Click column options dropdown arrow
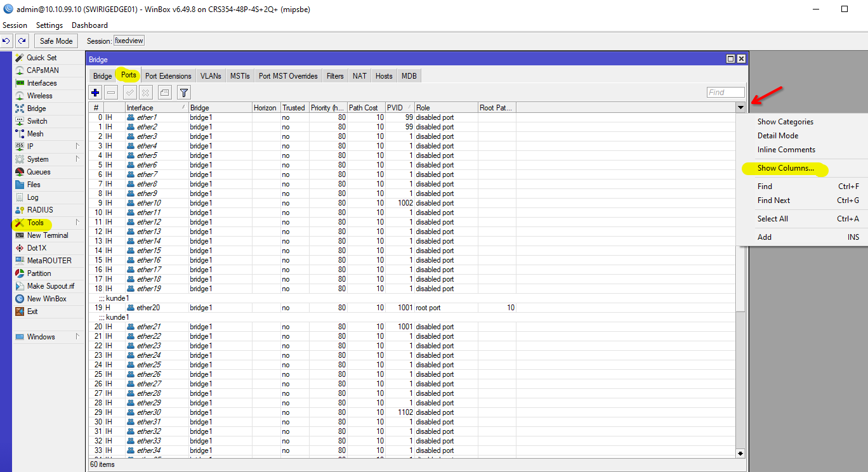This screenshot has height=472, width=868. click(x=740, y=108)
